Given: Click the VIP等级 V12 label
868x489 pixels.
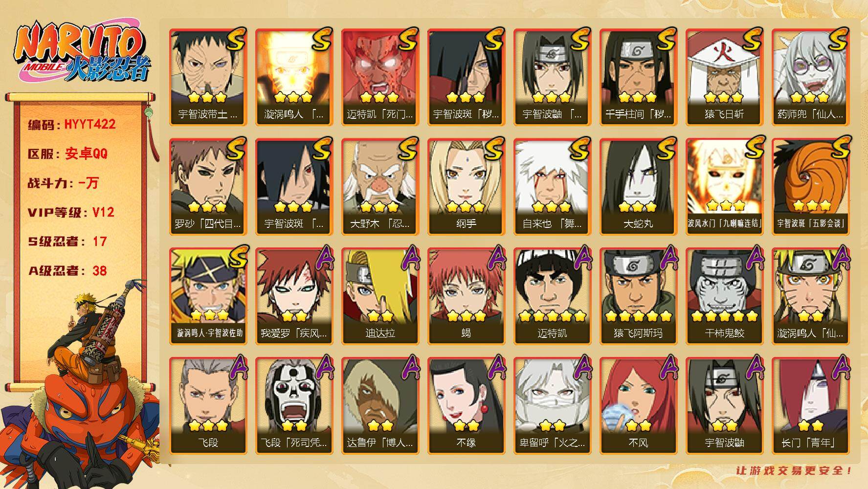Looking at the screenshot, I should pyautogui.click(x=71, y=212).
